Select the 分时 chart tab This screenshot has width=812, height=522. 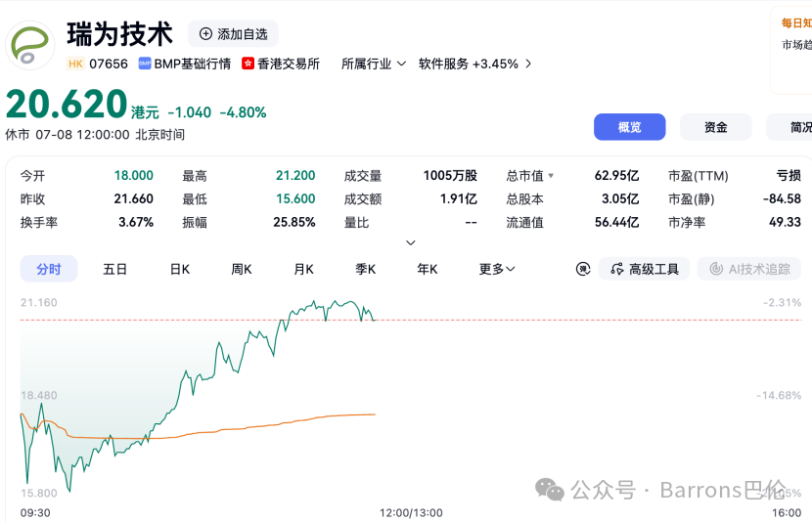(49, 269)
